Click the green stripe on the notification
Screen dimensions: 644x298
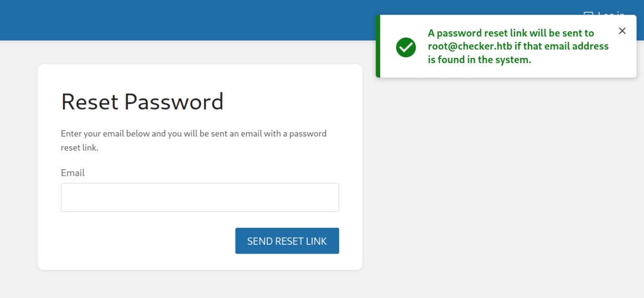[378, 46]
